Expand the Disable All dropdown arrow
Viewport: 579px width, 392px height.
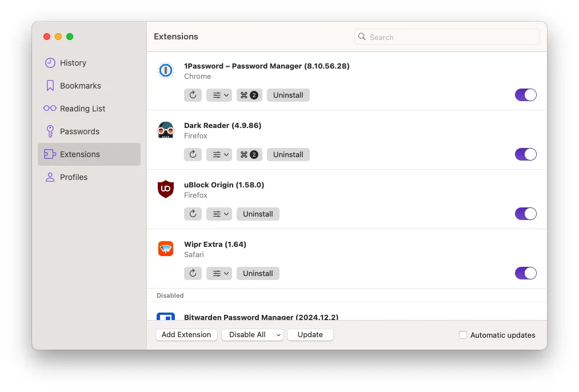278,335
